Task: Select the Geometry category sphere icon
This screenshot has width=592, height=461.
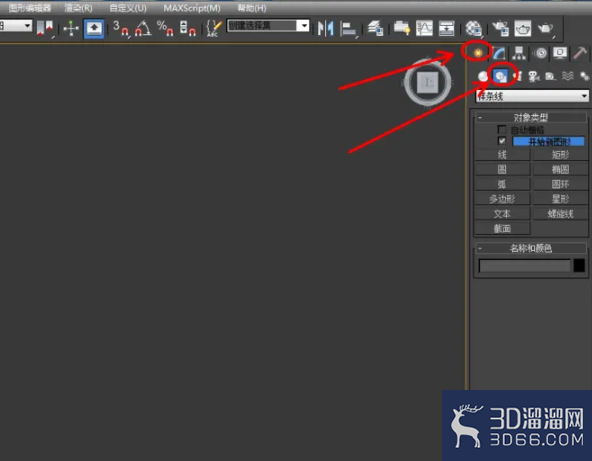Action: point(483,76)
